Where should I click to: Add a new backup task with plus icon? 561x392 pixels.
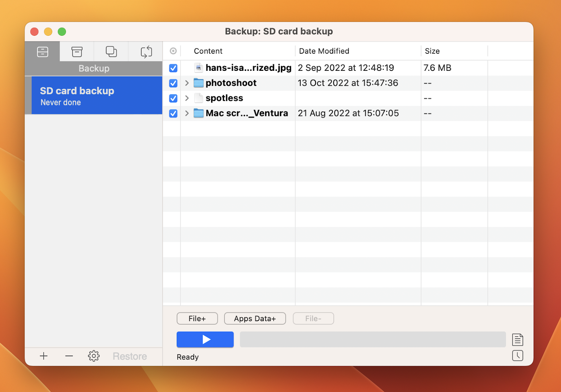point(43,356)
